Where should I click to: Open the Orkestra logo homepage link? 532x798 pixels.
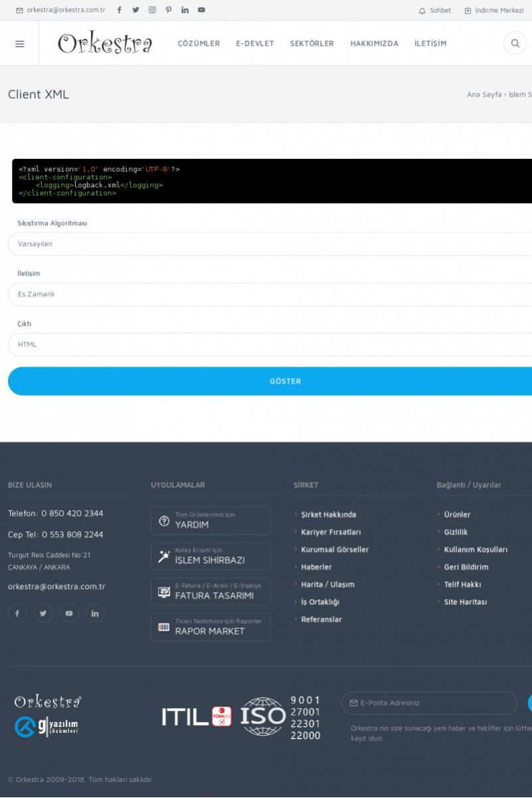105,44
